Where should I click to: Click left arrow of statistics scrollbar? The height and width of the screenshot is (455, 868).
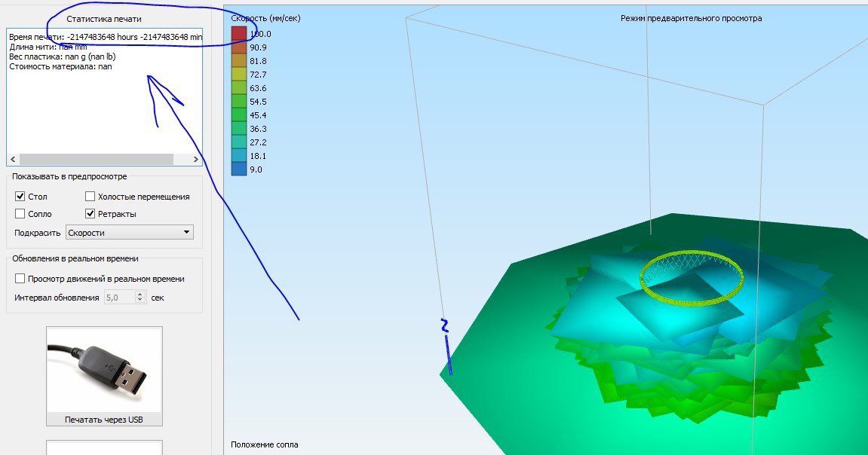coord(14,159)
